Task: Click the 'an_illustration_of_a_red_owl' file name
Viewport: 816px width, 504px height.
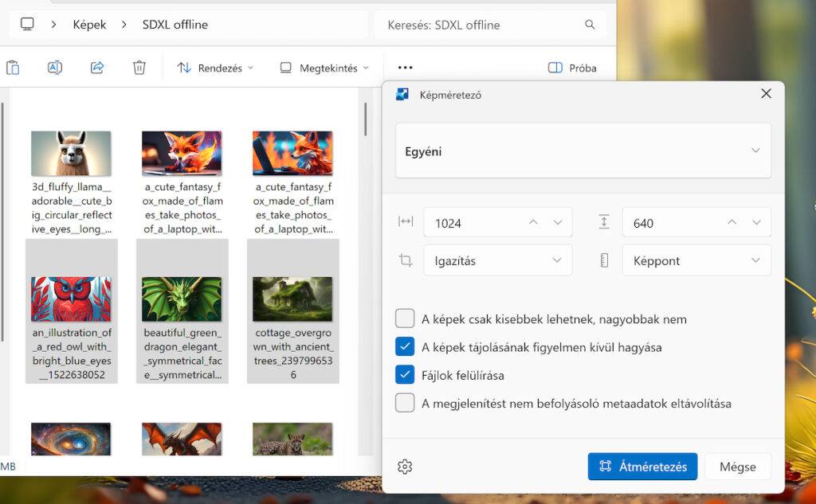Action: pyautogui.click(x=71, y=354)
